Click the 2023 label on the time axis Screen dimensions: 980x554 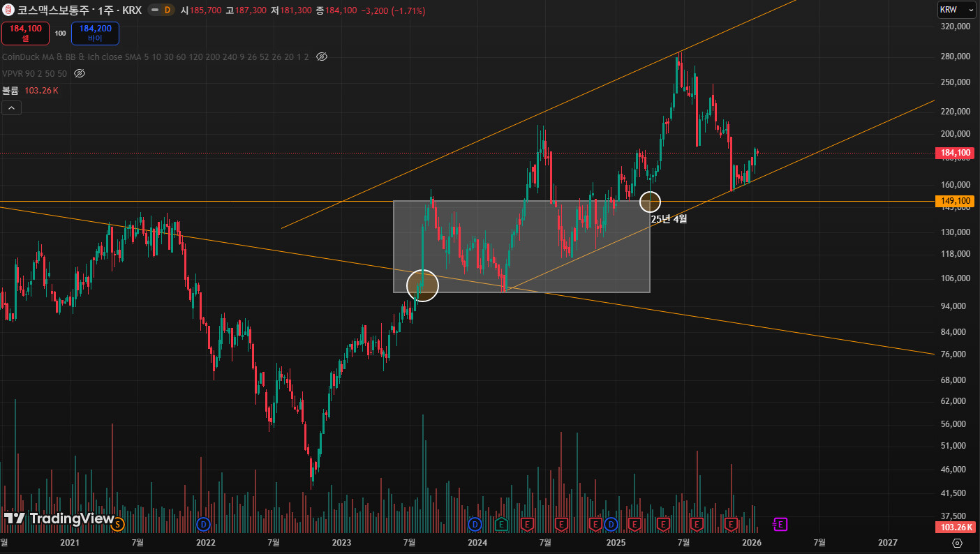tap(341, 542)
